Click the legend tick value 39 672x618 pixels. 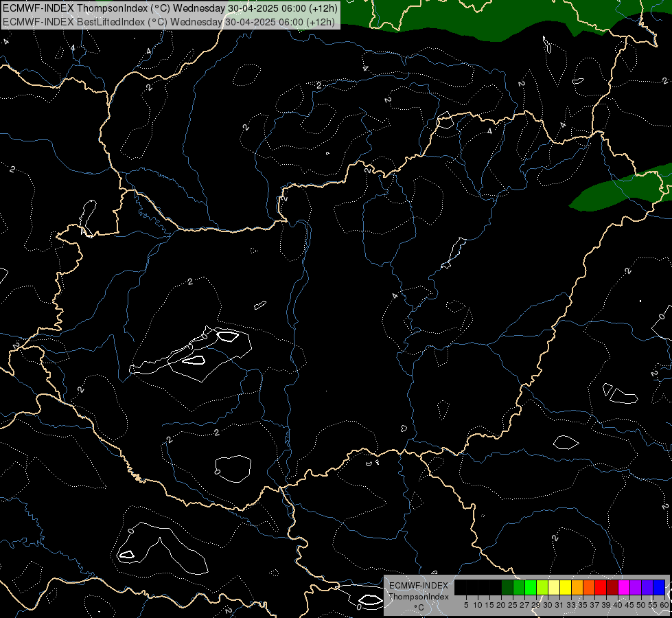click(x=606, y=605)
